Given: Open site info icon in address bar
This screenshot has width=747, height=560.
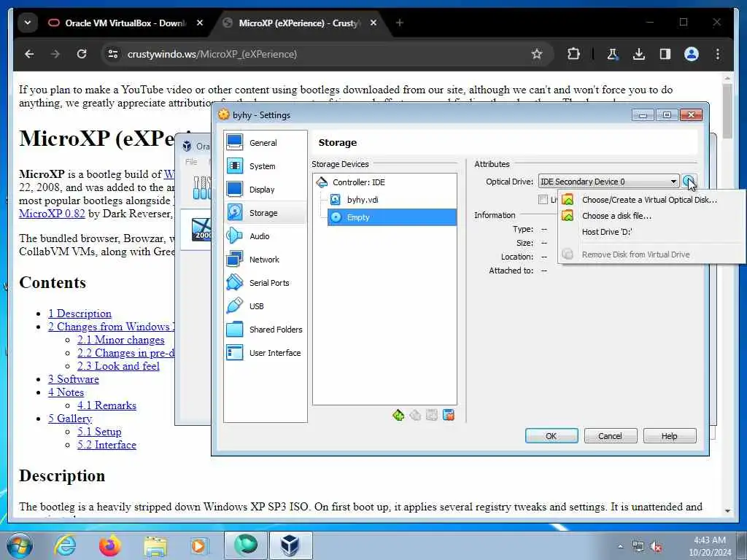Looking at the screenshot, I should pyautogui.click(x=113, y=54).
